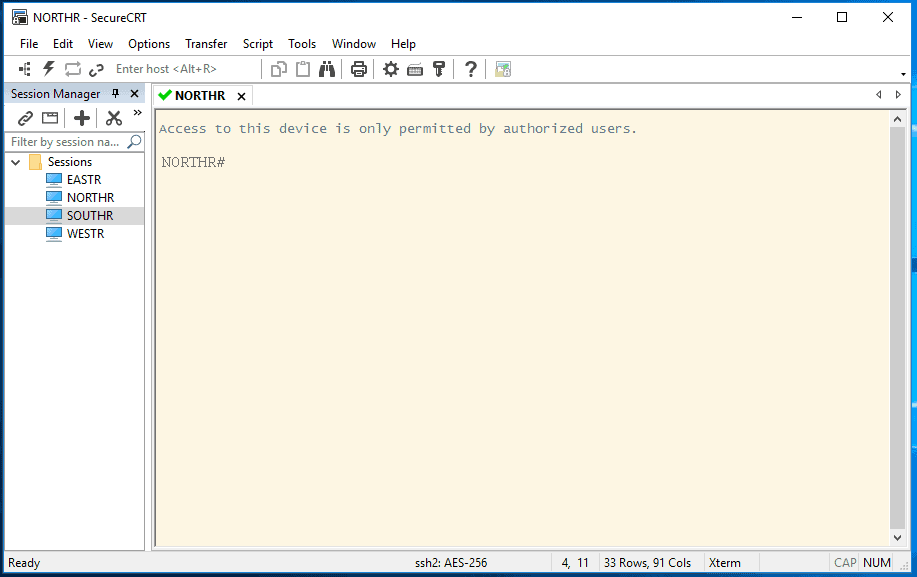Click the '33 Rows, 91 Cols' status entry
The height and width of the screenshot is (577, 917).
pos(647,563)
